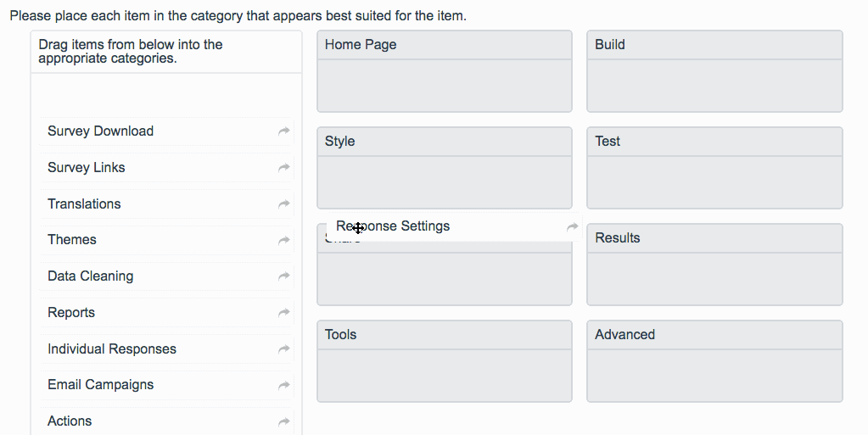Click the arrow icon beside Data Cleaning
Screen dimensions: 868x435
click(x=283, y=276)
